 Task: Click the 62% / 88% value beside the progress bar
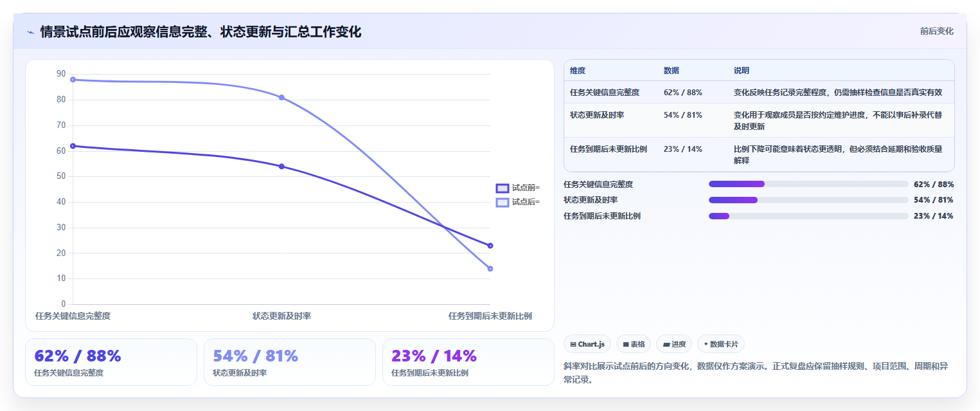(x=934, y=184)
